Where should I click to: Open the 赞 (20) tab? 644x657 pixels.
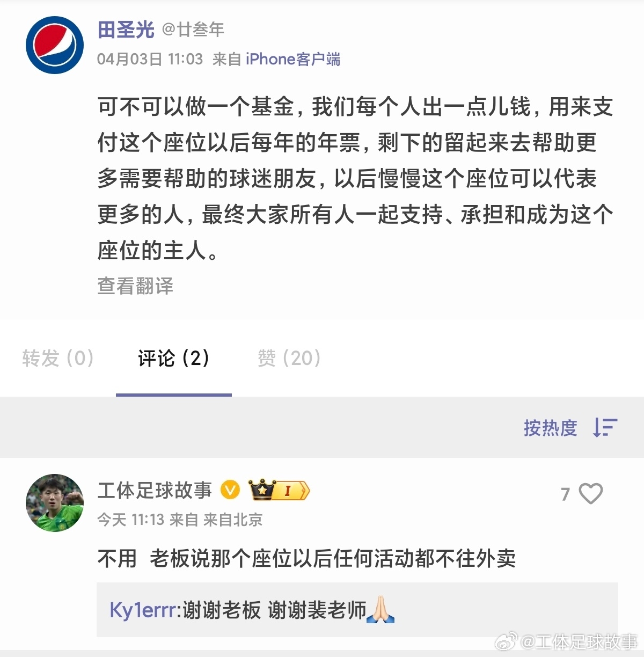(x=289, y=358)
